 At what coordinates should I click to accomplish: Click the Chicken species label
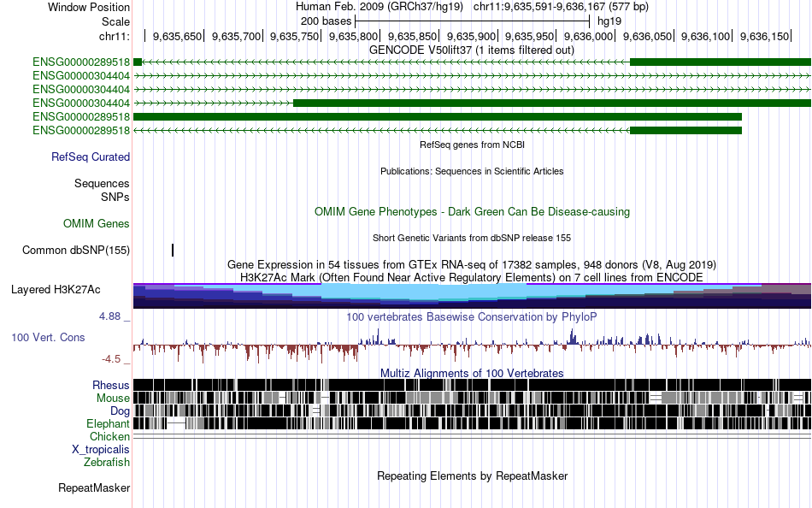coord(109,436)
